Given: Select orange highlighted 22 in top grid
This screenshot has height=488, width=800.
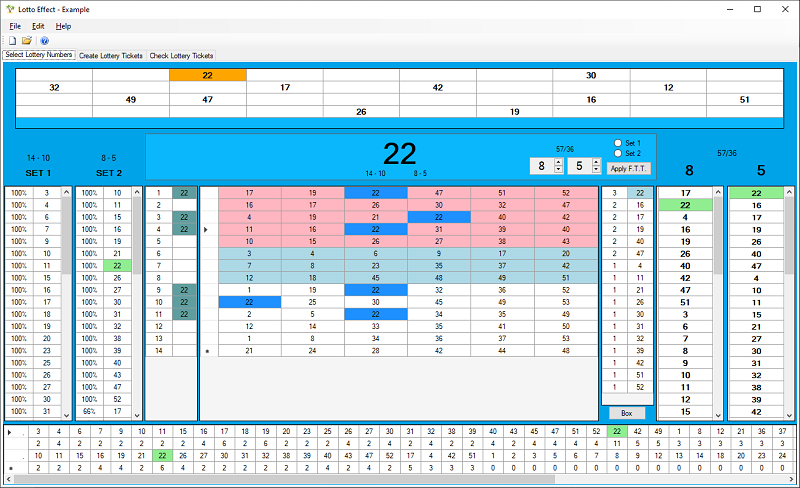Looking at the screenshot, I should [x=208, y=75].
